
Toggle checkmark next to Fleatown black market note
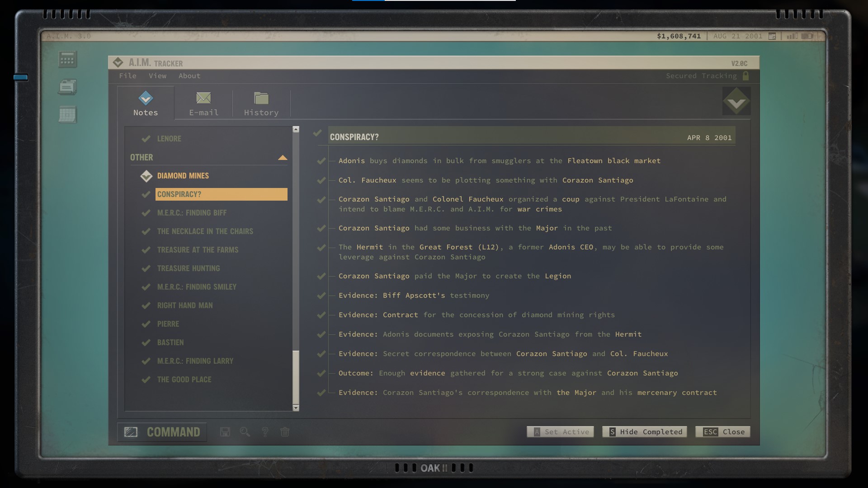[321, 161]
